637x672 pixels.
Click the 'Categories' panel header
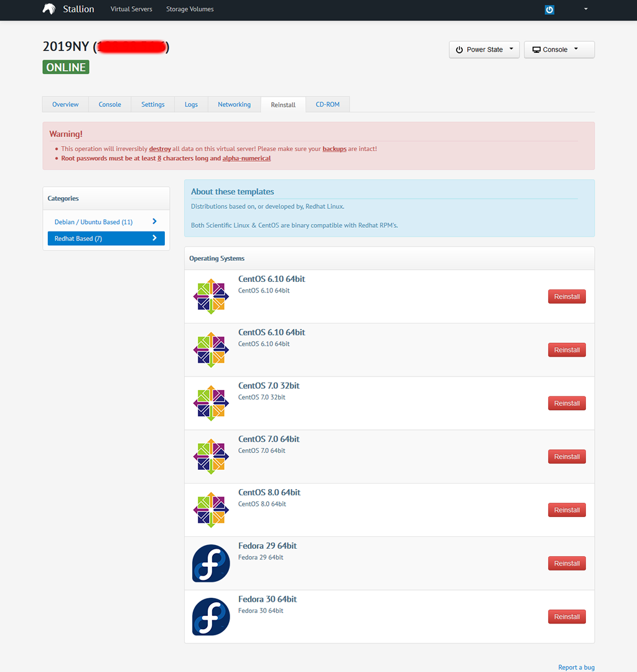(x=106, y=198)
